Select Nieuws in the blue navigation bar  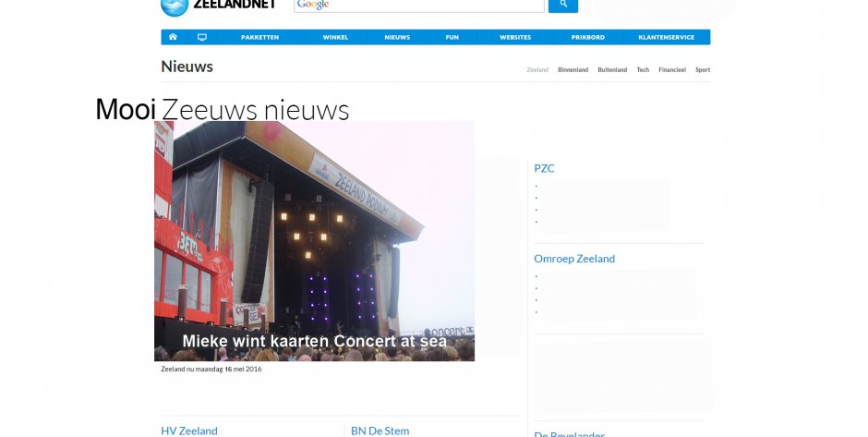coord(397,37)
